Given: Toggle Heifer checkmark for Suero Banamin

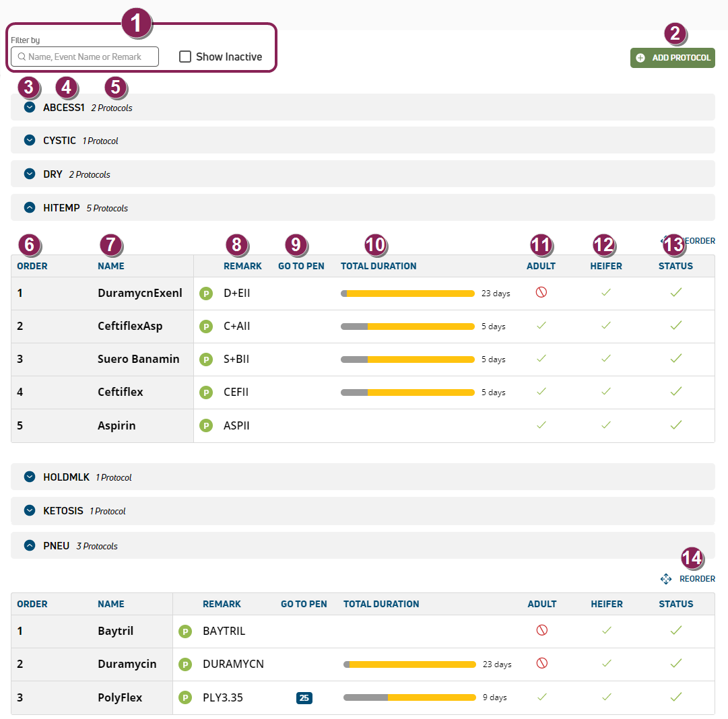Looking at the screenshot, I should click(x=606, y=359).
